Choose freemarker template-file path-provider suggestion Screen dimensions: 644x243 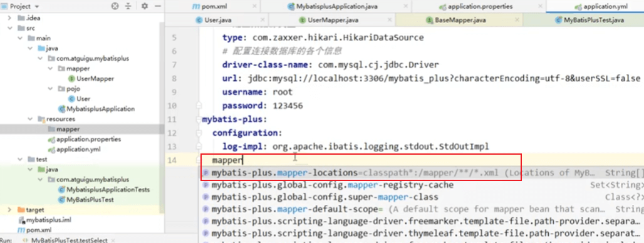pos(422,221)
